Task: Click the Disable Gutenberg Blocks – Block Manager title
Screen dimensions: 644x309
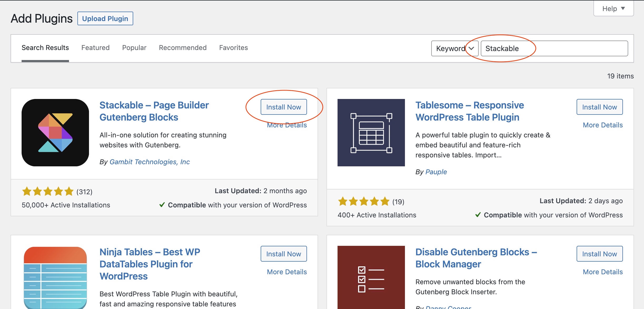Action: 476,258
